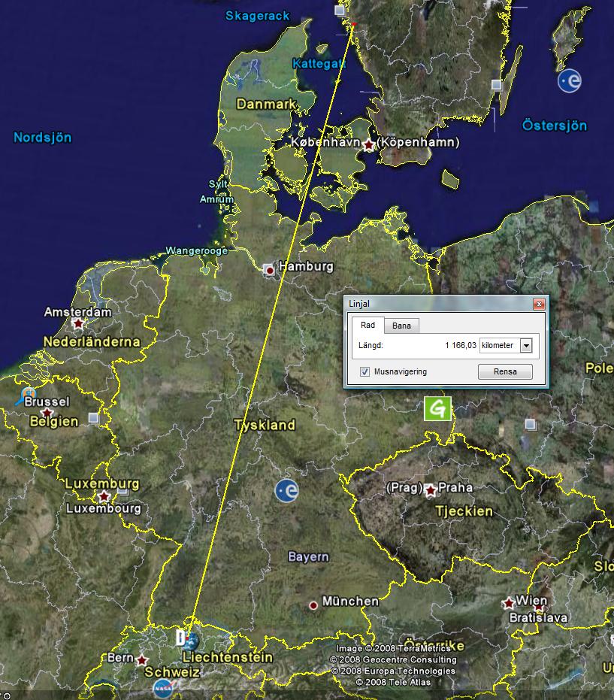This screenshot has height=700, width=614.
Task: Click the Hamburg city label
Action: coord(306,266)
